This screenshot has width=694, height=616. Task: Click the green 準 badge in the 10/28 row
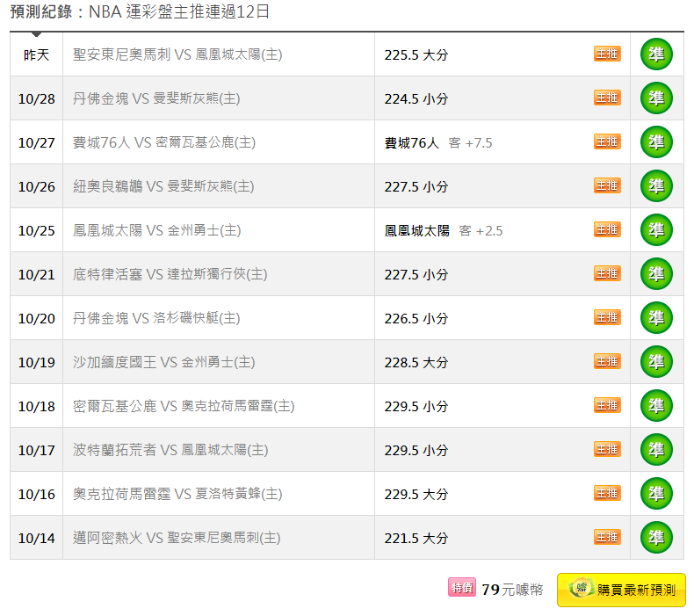[656, 98]
